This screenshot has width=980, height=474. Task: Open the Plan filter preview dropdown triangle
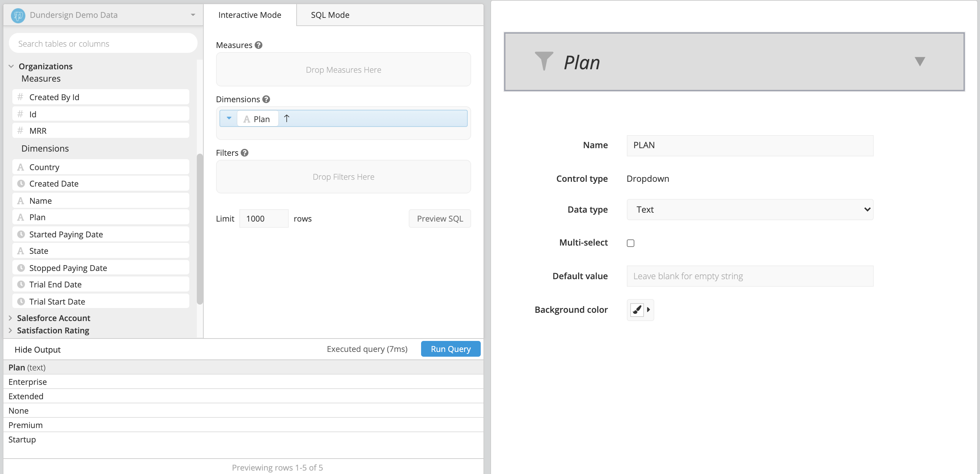920,61
